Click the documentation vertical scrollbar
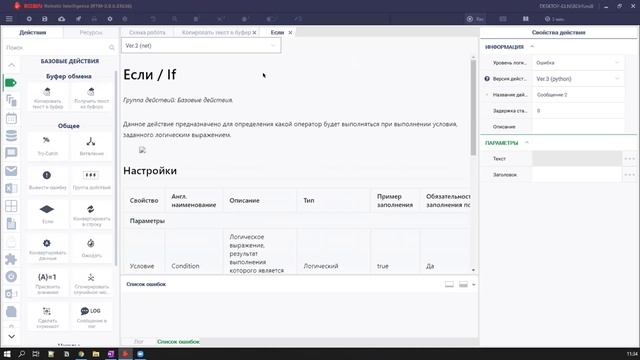The image size is (640, 360). coord(473,108)
